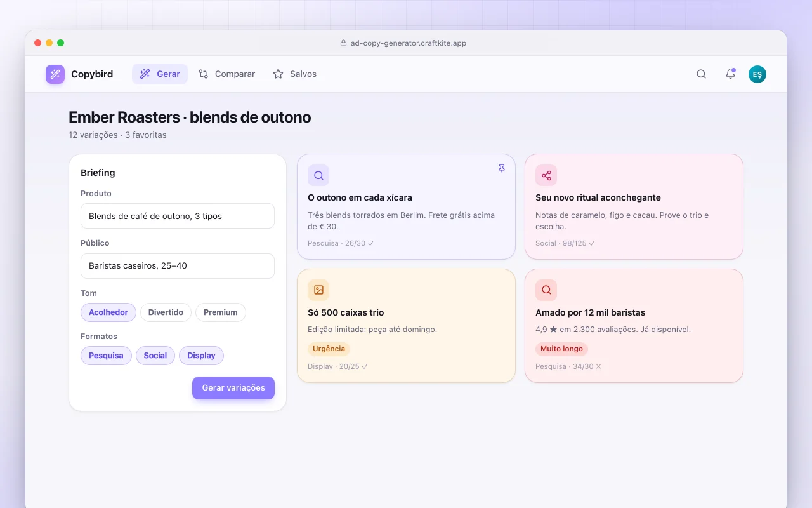Click search icon on 'Amado por 12 mil baristas' card
The height and width of the screenshot is (508, 812).
point(546,290)
